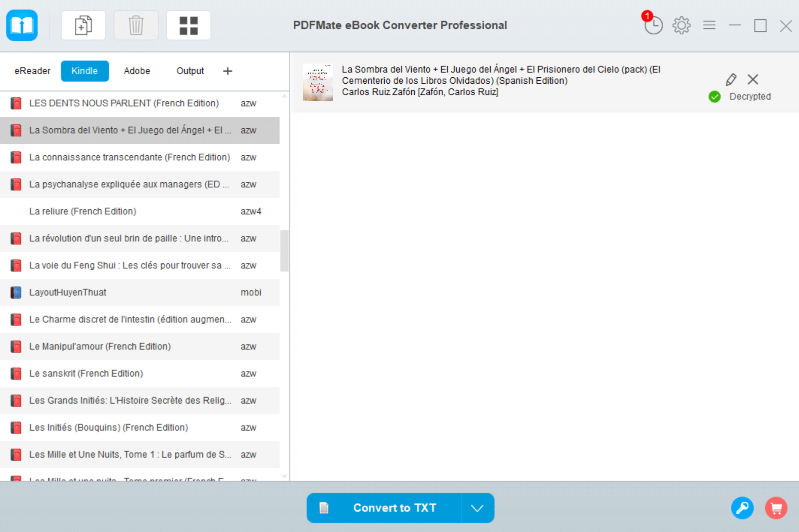Click the scroll up arrow of book list
799x532 pixels.
(x=284, y=97)
